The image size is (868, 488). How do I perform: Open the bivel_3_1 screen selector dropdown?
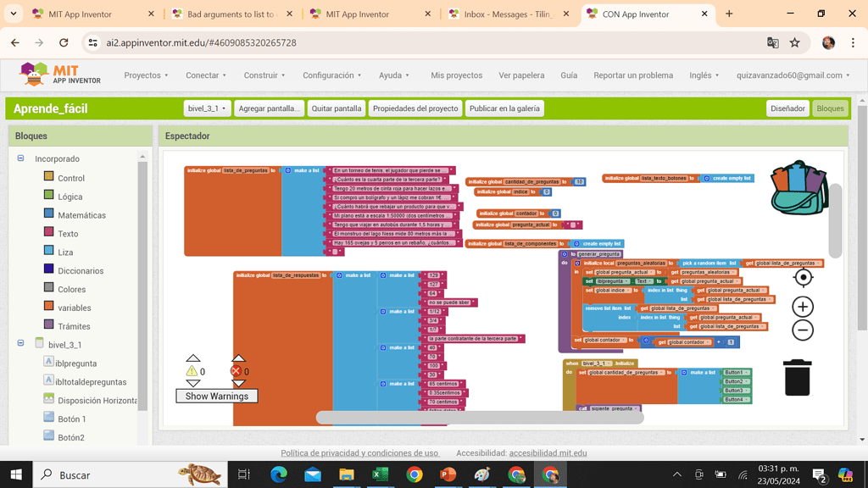click(209, 108)
